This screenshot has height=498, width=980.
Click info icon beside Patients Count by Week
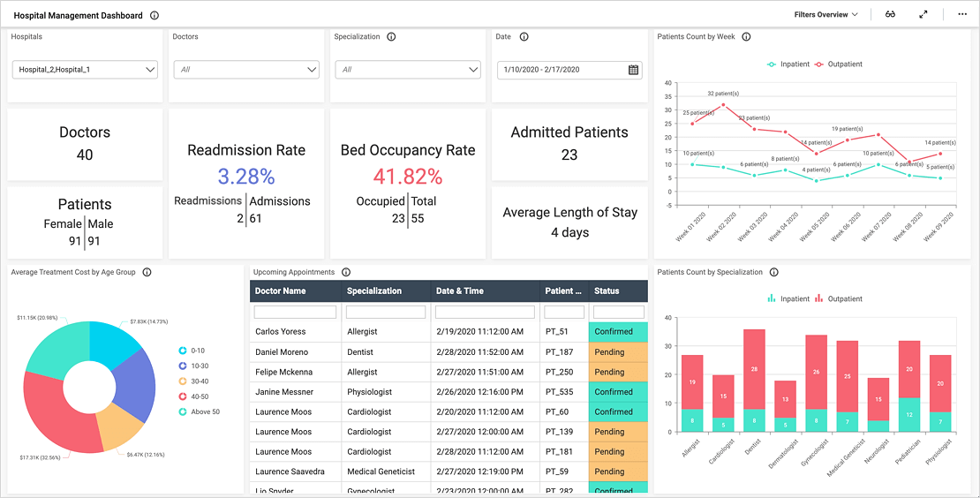point(746,37)
